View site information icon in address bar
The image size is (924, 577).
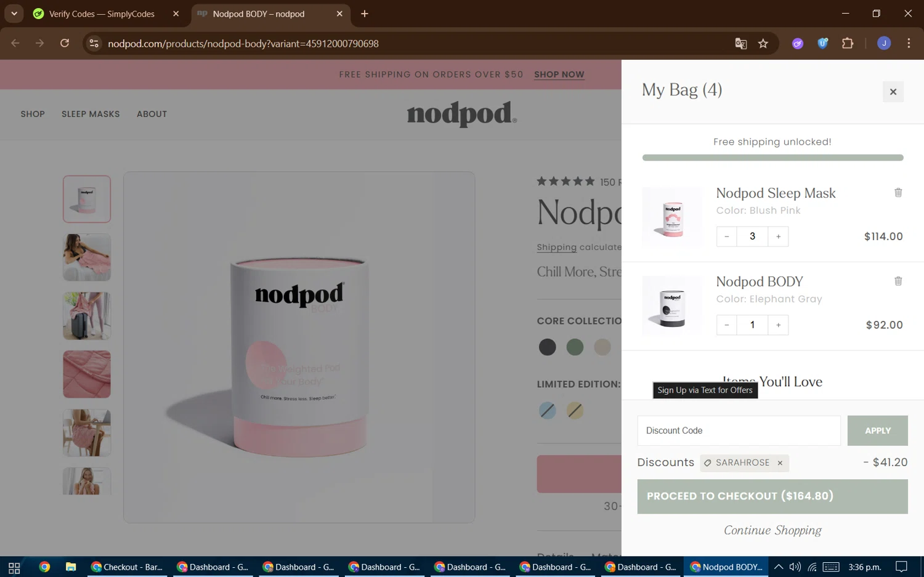pyautogui.click(x=94, y=43)
